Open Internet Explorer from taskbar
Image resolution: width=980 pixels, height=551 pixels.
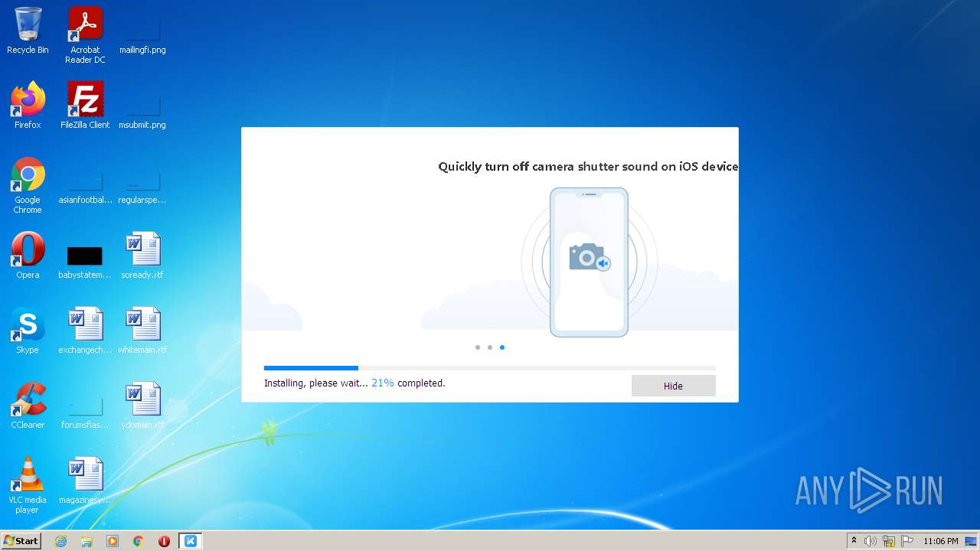click(x=60, y=541)
